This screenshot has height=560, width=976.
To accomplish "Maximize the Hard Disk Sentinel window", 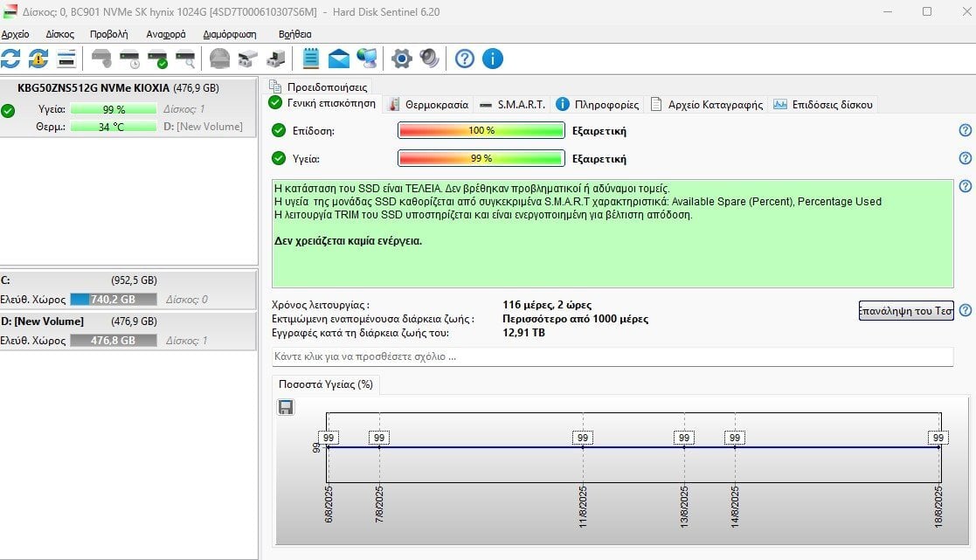I will (927, 11).
